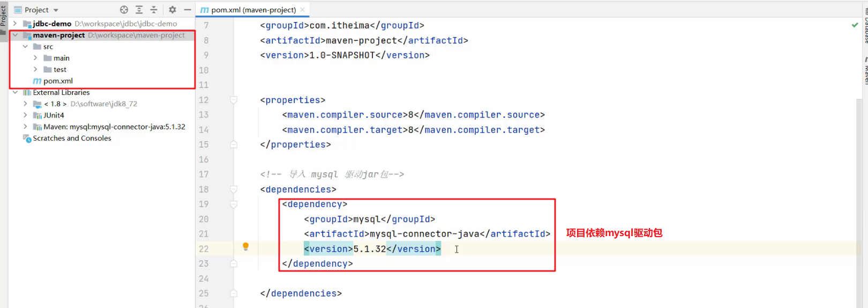Close the pom.xml editor tab
Viewport: 868px width, 308px height.
tap(302, 10)
